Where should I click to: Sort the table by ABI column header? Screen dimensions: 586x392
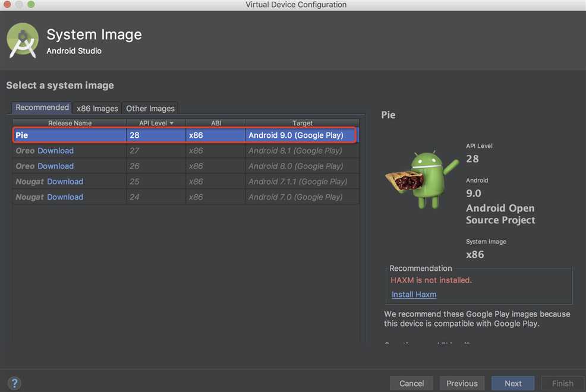tap(216, 123)
